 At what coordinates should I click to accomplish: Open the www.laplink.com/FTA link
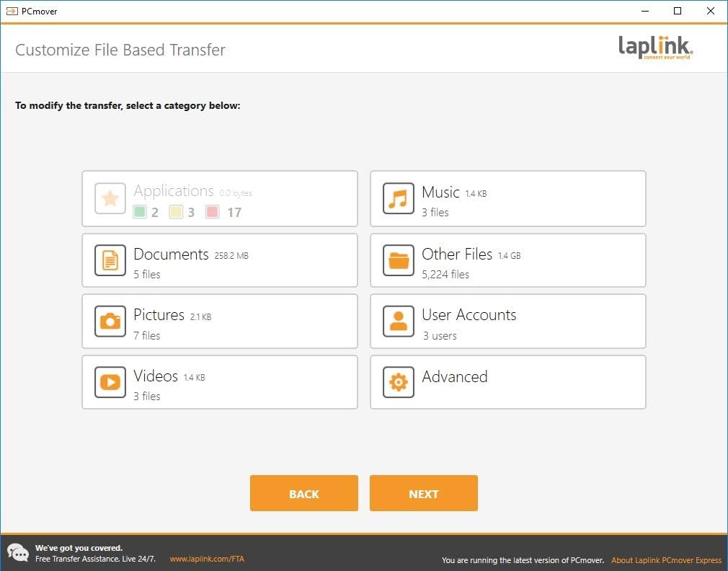pos(207,559)
